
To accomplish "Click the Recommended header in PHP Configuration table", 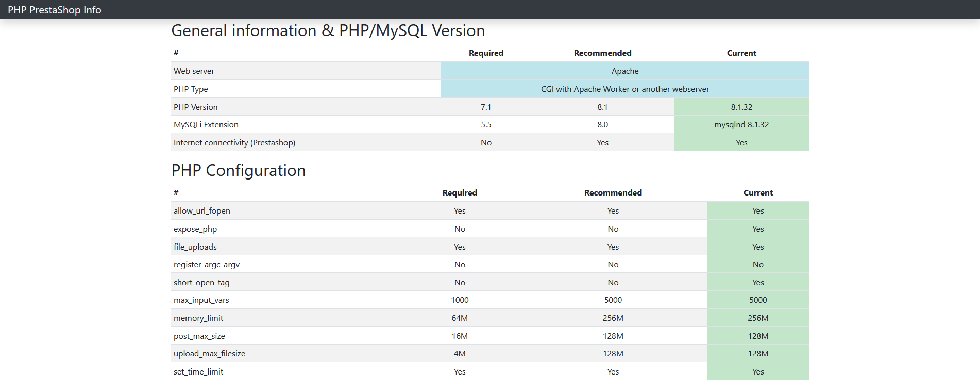I will point(613,193).
